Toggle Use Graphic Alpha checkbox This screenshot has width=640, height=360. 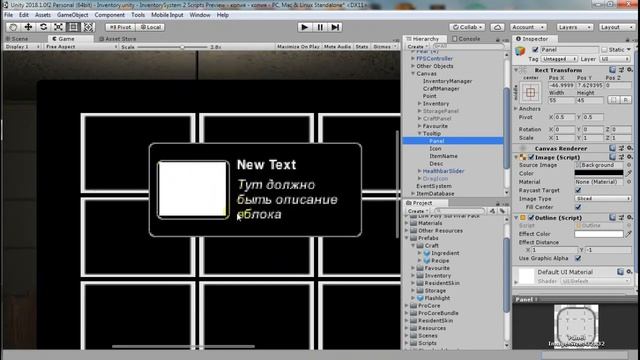click(x=578, y=258)
